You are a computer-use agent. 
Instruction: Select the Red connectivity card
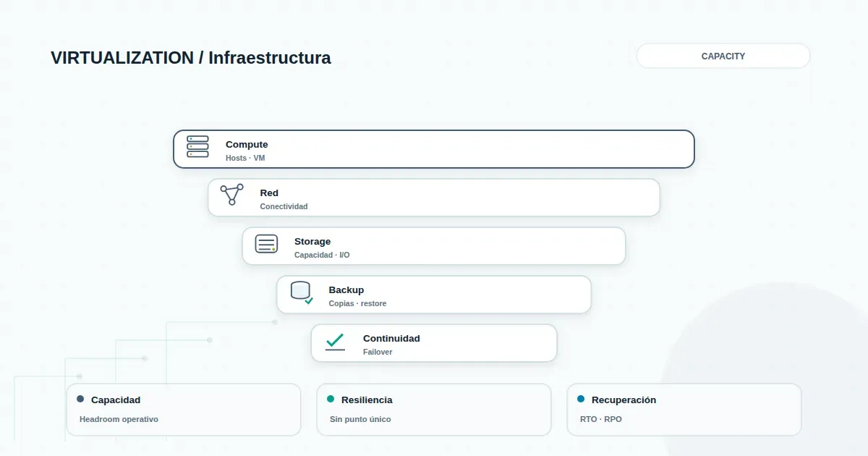pos(434,198)
